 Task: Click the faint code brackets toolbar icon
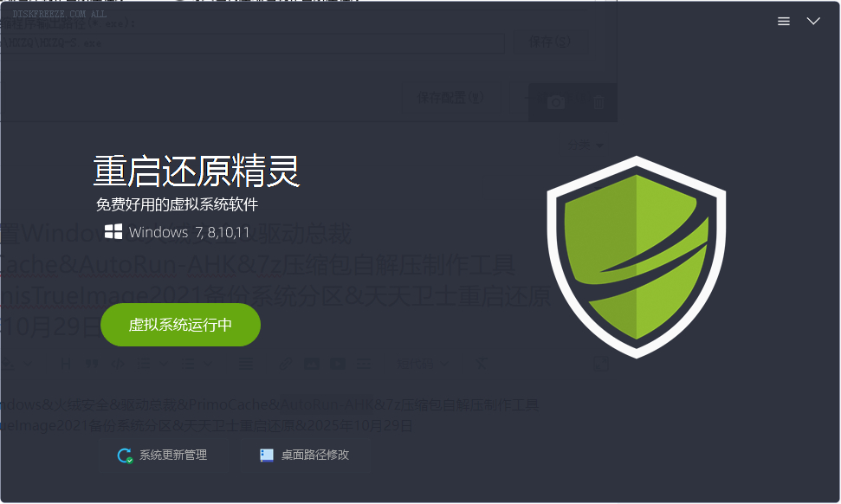pos(118,364)
